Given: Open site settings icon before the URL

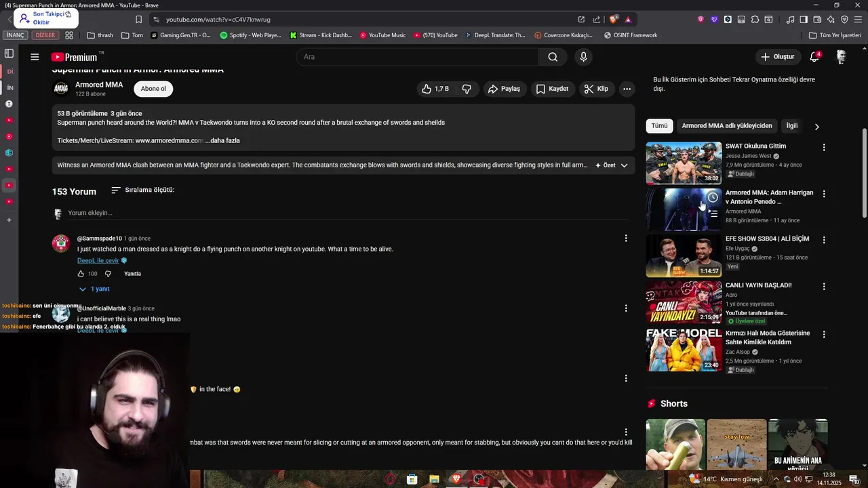Looking at the screenshot, I should click(x=157, y=20).
